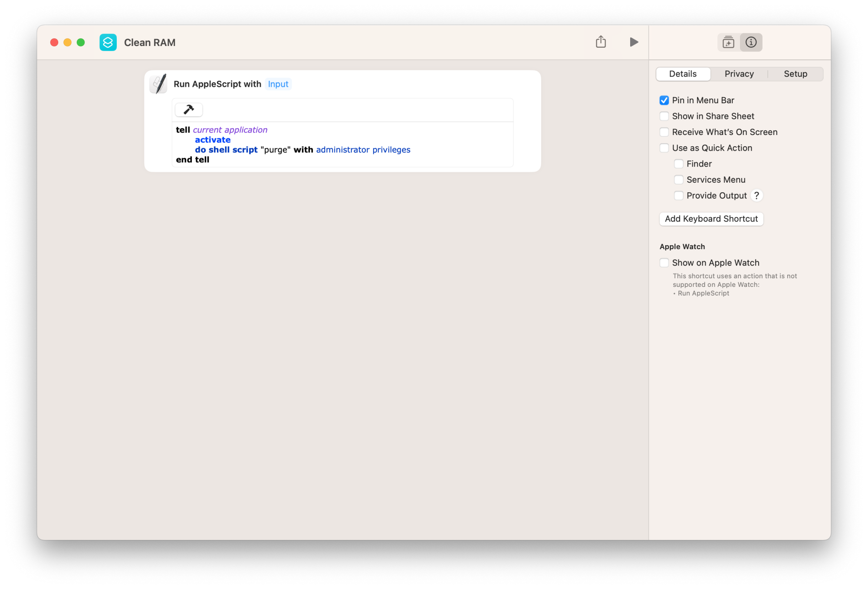Uncheck Pin in Menu Bar
Viewport: 868px width, 589px height.
(x=664, y=100)
